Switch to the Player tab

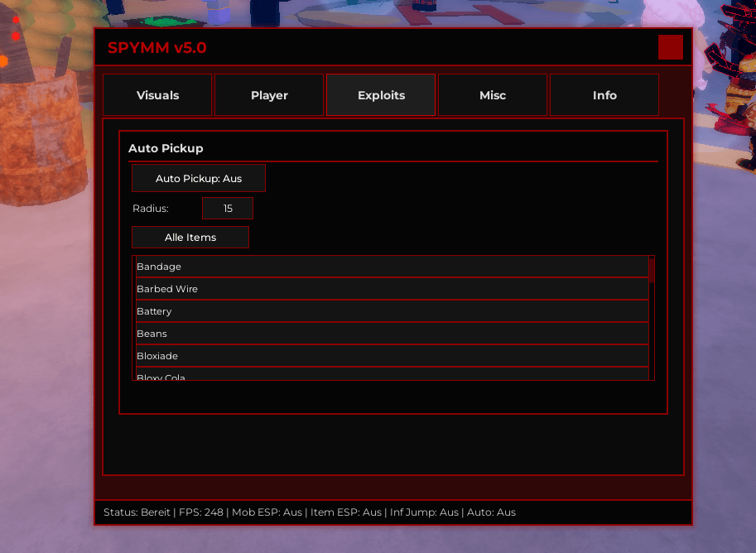click(269, 95)
